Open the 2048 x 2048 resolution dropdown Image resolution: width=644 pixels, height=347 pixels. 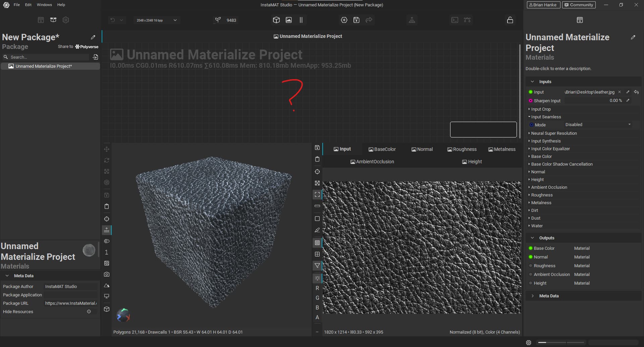click(x=156, y=20)
